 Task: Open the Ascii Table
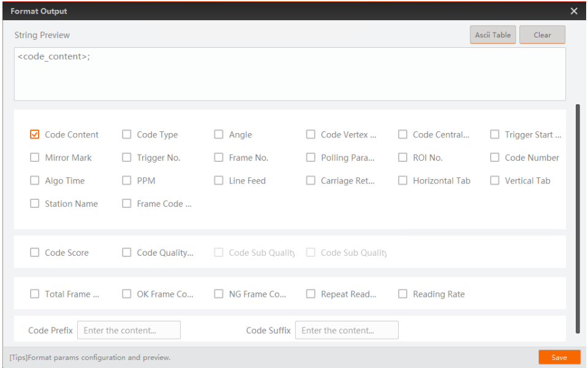pos(492,35)
